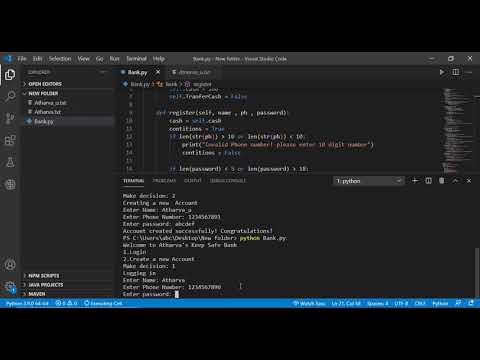Screen dimensions: 480x360
Task: Open the Search view in activity bar
Action: [x=10, y=96]
